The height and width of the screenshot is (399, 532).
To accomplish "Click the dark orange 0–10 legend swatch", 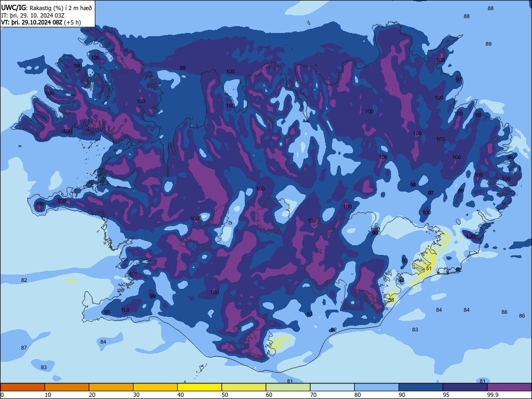I will [x=22, y=387].
